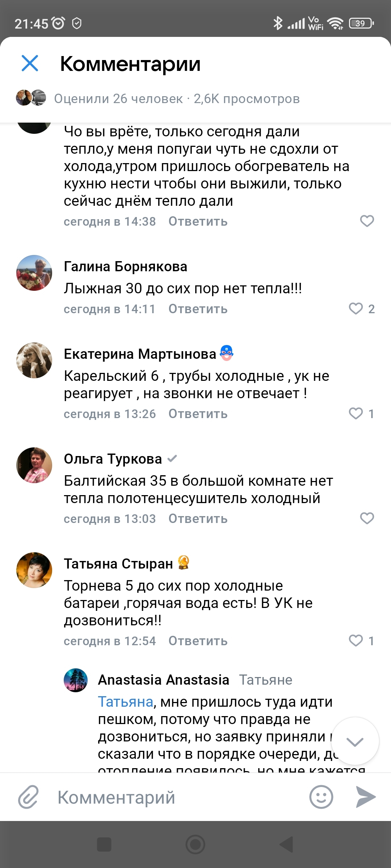Like Екатерина Мартынова's comment with the heart
The height and width of the screenshot is (868, 391).
356,413
